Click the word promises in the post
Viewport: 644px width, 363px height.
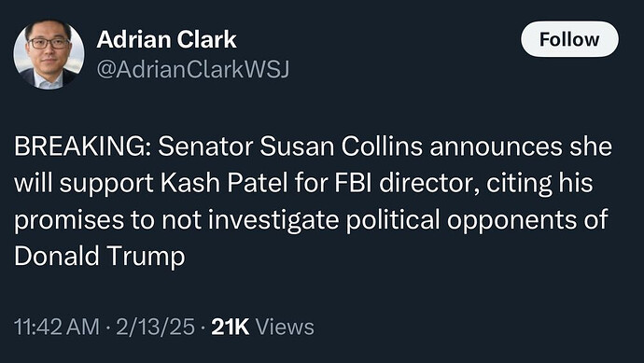tap(69, 221)
